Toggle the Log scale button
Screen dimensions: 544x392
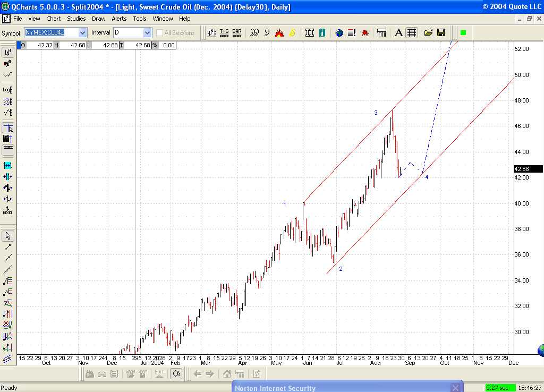tap(7, 90)
